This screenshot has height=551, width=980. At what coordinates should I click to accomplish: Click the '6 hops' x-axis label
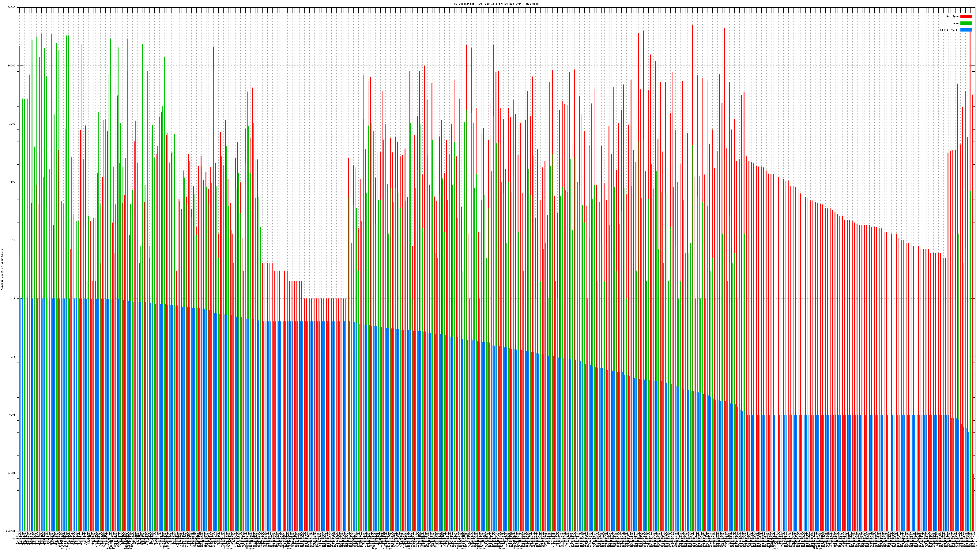click(x=287, y=548)
